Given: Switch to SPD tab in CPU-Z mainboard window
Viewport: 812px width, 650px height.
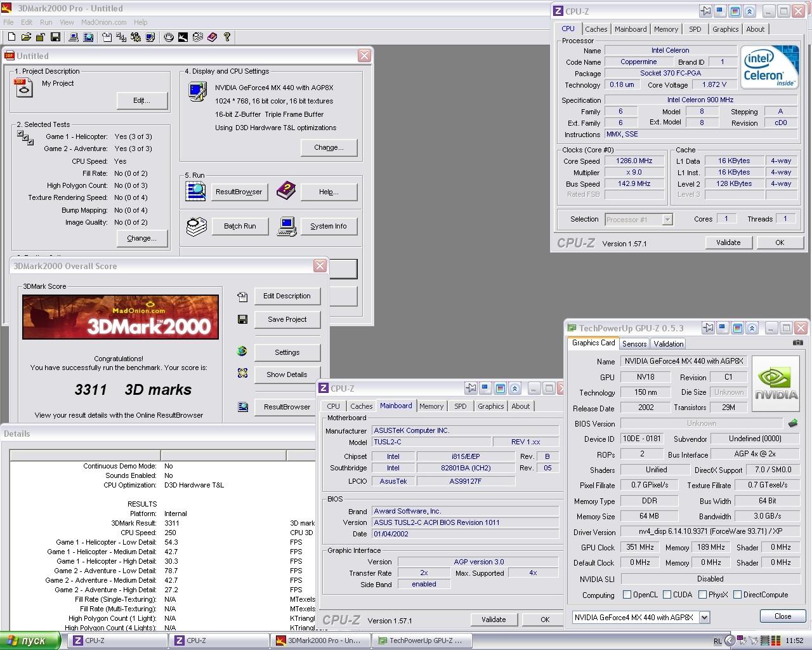Looking at the screenshot, I should point(461,406).
